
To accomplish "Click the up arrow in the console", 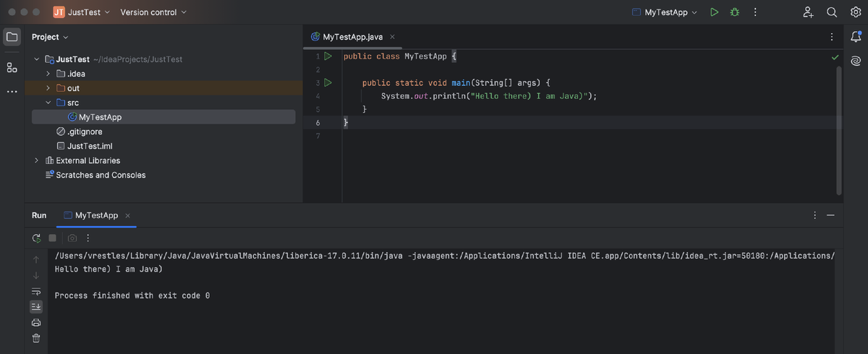I will (x=36, y=259).
